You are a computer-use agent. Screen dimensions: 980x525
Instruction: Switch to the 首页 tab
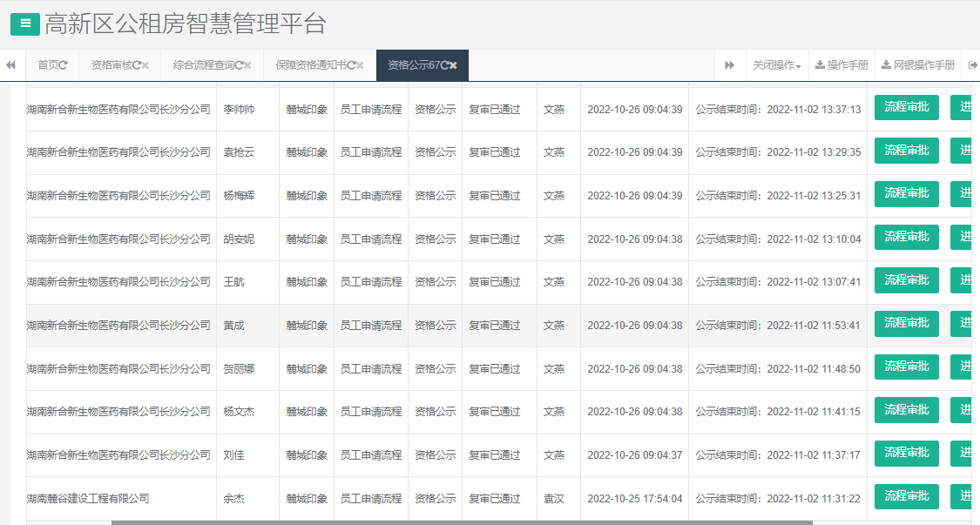[x=51, y=64]
